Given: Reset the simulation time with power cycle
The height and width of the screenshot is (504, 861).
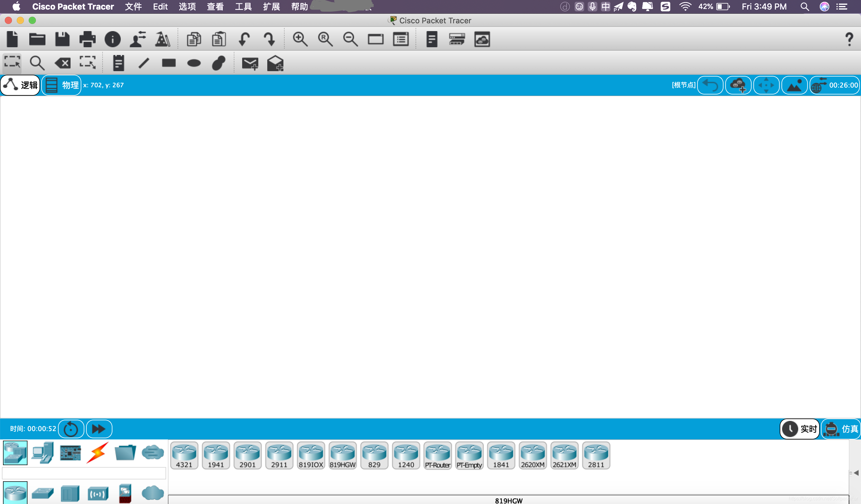Looking at the screenshot, I should click(71, 429).
